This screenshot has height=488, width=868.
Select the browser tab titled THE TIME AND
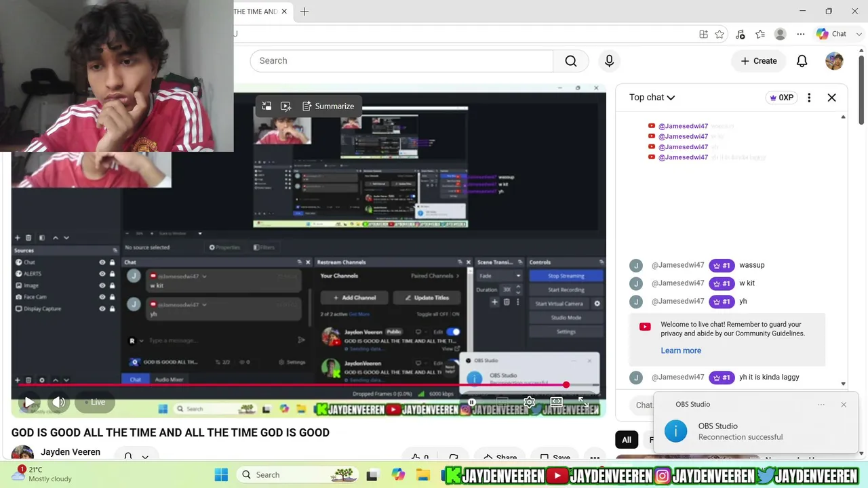pyautogui.click(x=256, y=12)
